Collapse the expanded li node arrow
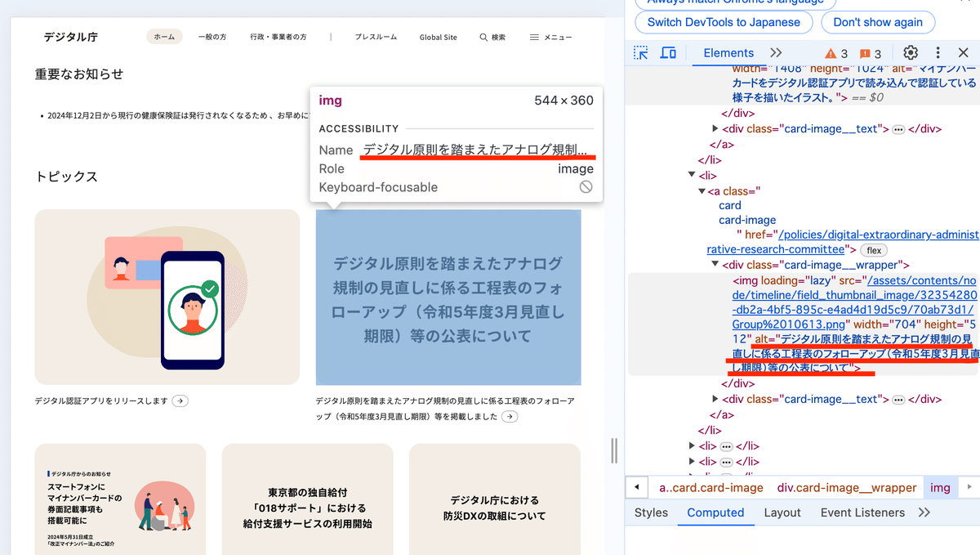Screen dimensions: 980x555 point(693,175)
